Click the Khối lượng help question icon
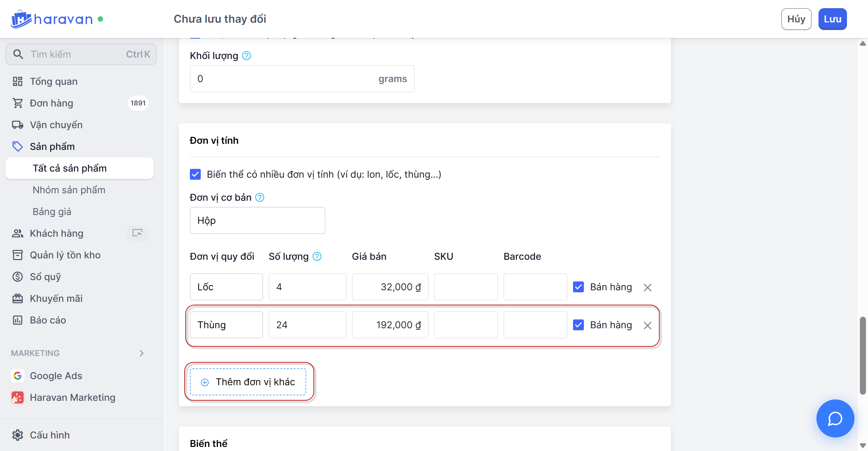The height and width of the screenshot is (451, 868). pyautogui.click(x=246, y=56)
